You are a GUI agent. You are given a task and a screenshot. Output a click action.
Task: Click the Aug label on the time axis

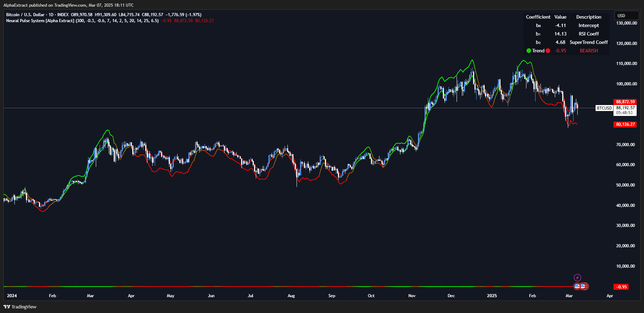coord(291,296)
